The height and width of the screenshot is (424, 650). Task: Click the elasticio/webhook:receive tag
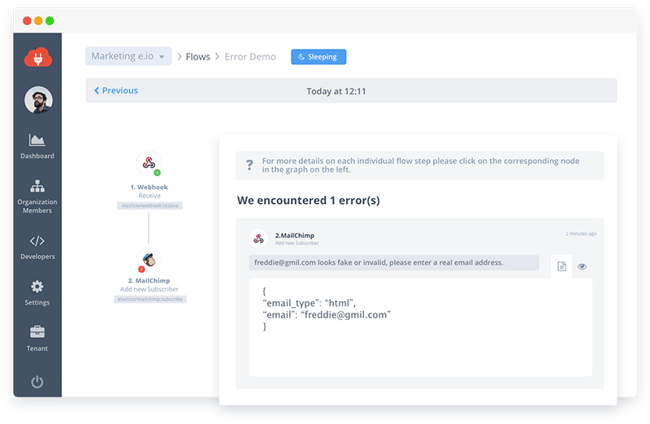(x=150, y=206)
